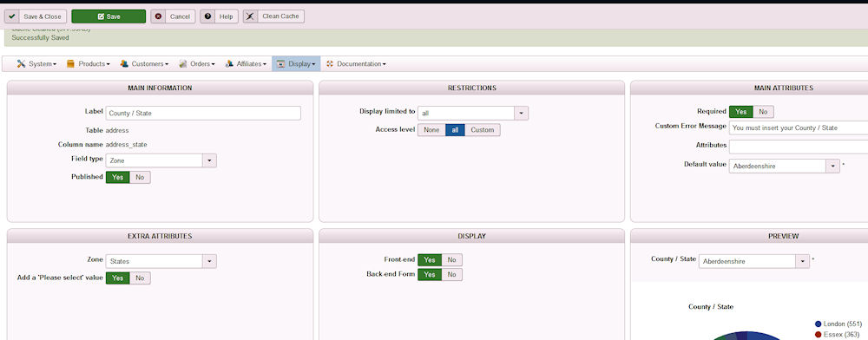The height and width of the screenshot is (340, 868).
Task: Open the Preview County / State dropdown
Action: point(754,261)
